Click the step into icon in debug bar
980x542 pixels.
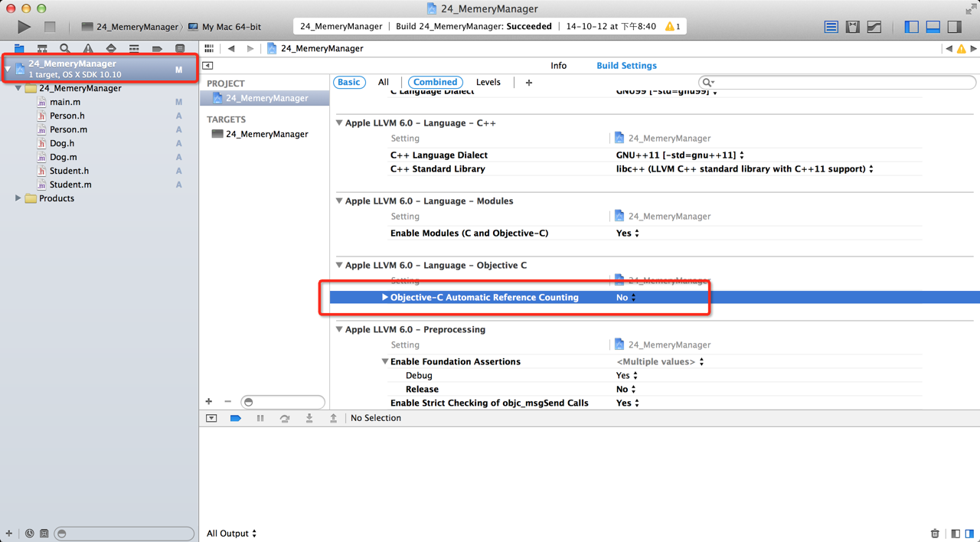(309, 418)
